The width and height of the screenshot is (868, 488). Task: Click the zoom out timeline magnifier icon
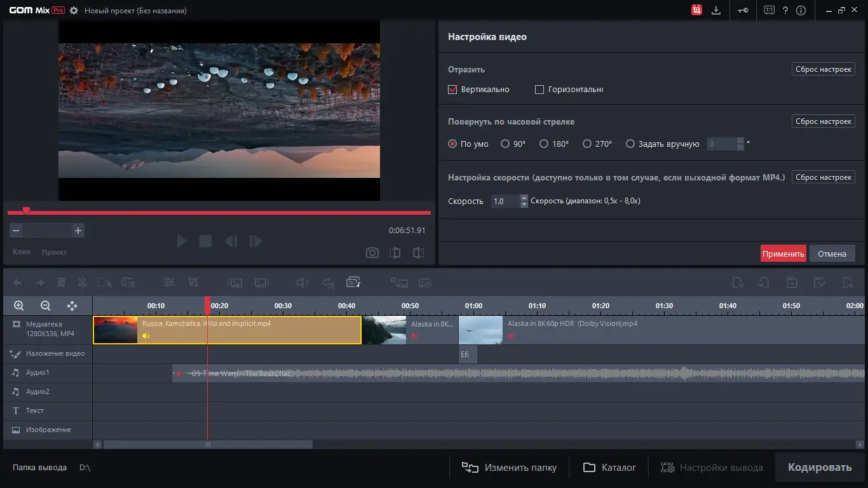click(45, 306)
